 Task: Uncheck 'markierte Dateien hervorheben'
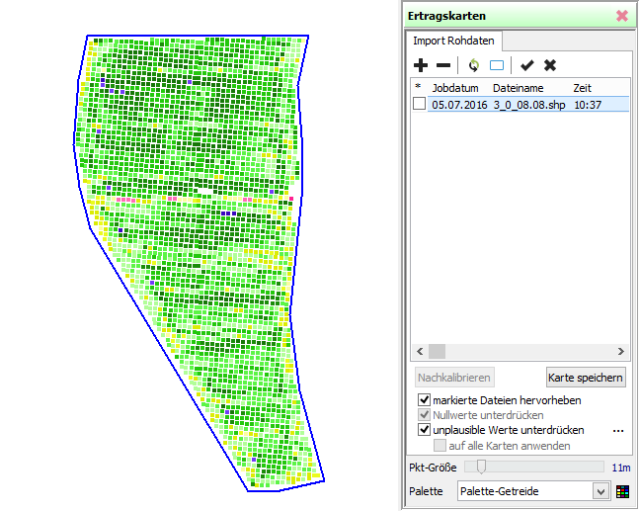pyautogui.click(x=424, y=400)
